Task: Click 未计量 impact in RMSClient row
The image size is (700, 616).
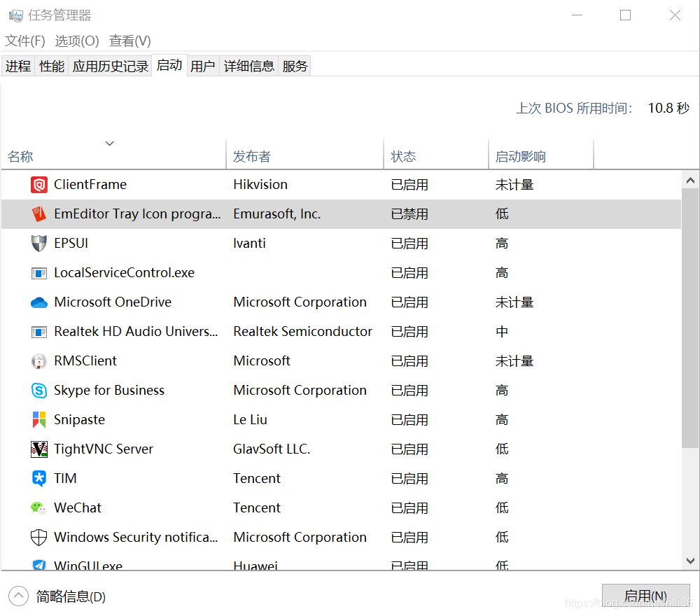Action: point(514,361)
